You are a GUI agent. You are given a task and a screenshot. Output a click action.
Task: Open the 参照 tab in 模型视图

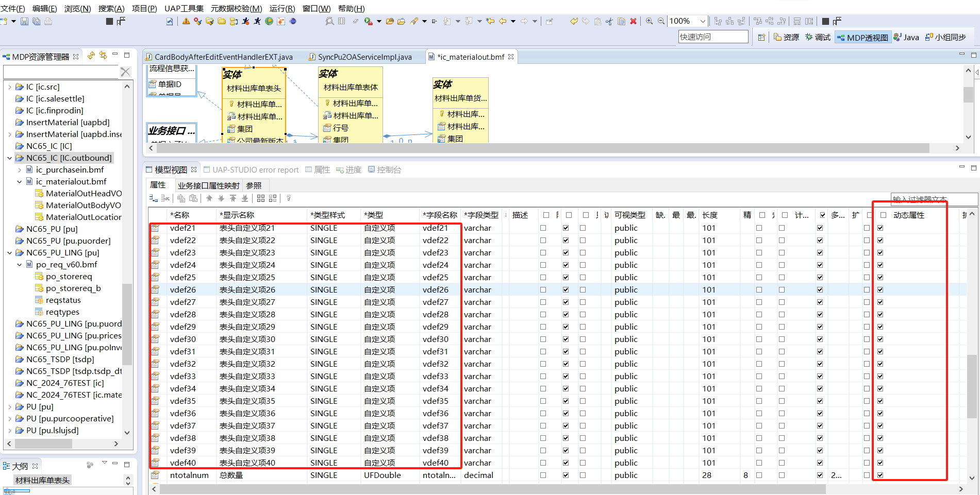pos(254,185)
